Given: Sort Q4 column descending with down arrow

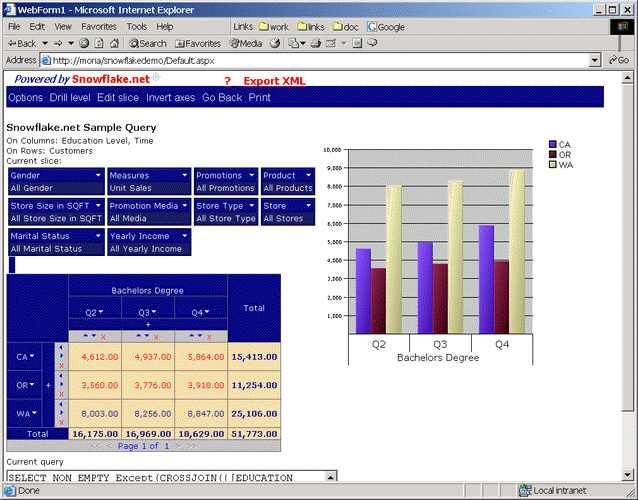Looking at the screenshot, I should [x=200, y=336].
